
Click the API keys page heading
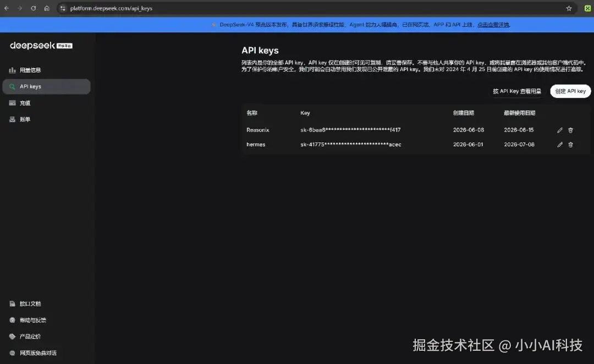click(x=260, y=51)
